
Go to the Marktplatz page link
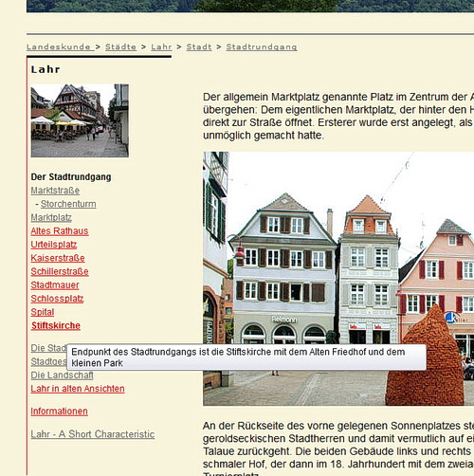[51, 217]
